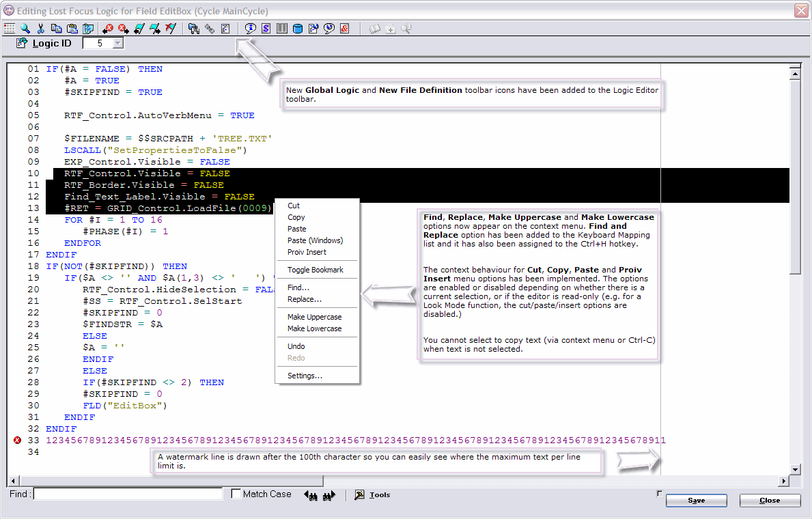
Task: Click the blue database cylinder icon
Action: [298, 29]
